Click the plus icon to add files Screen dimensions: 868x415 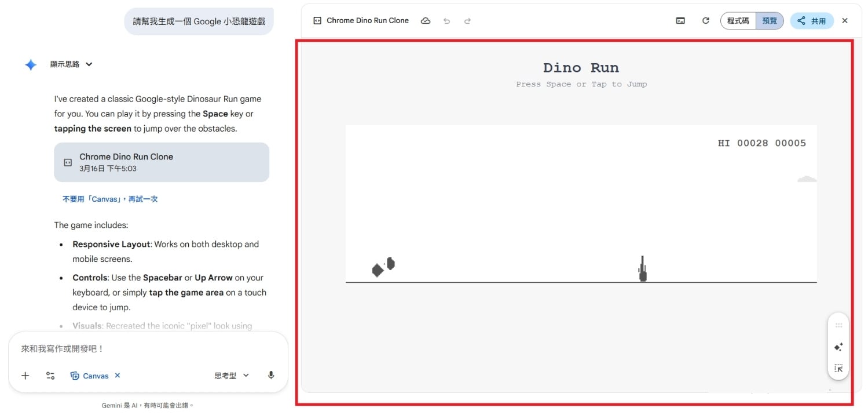tap(25, 376)
